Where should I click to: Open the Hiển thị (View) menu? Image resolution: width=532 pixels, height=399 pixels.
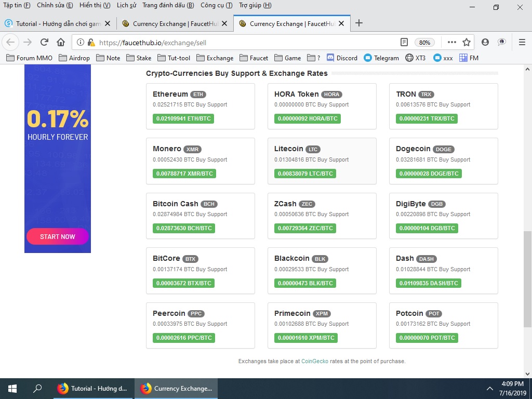[x=95, y=5]
